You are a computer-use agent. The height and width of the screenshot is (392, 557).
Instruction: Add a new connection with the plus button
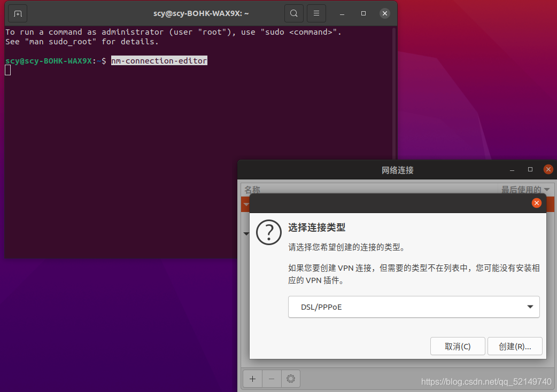[x=252, y=379]
